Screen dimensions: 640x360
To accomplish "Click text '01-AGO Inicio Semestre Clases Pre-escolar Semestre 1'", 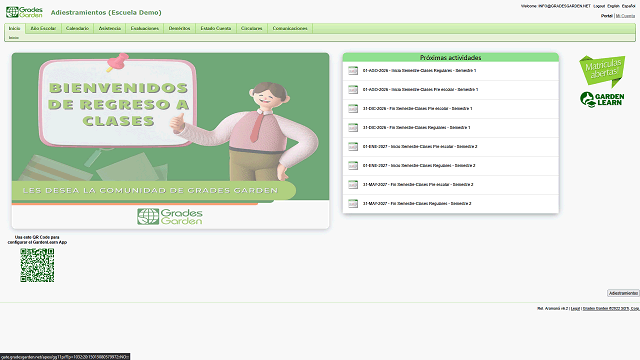I will tap(420, 90).
